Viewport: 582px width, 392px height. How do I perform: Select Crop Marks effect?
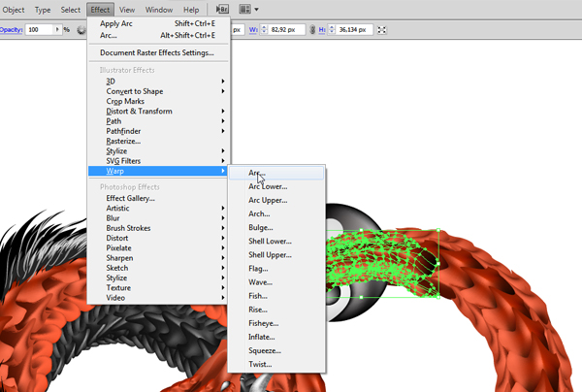158,101
